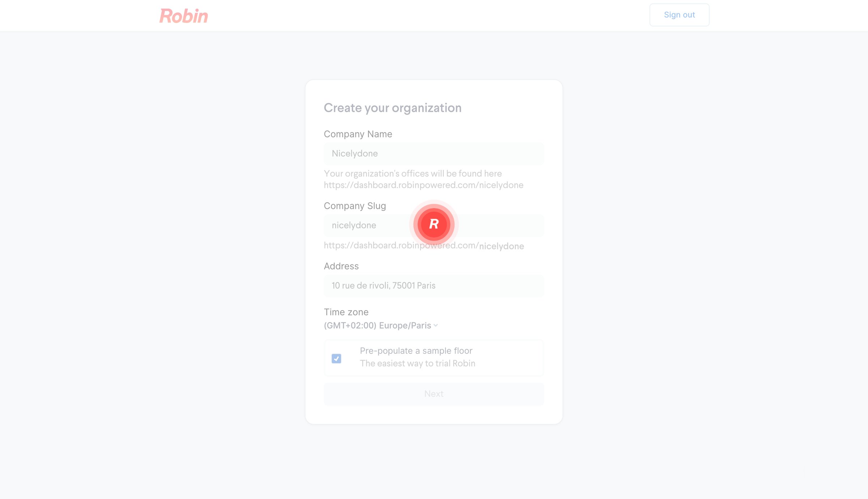Uncheck Pre-populate a sample floor checkbox
Screen dimensions: 868x499
(336, 358)
